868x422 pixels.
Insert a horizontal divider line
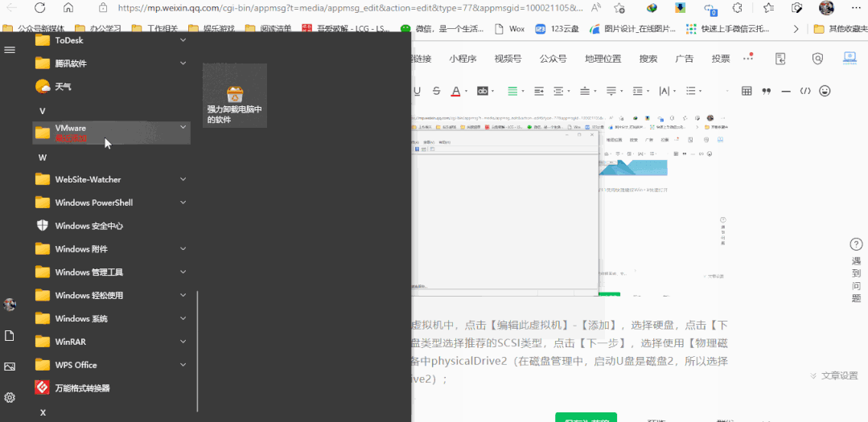785,91
